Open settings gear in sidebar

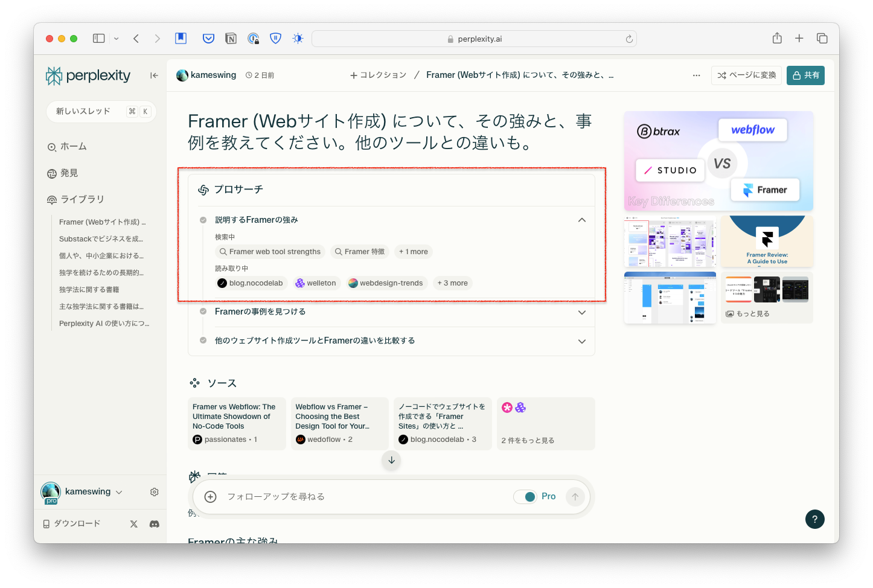coord(155,492)
